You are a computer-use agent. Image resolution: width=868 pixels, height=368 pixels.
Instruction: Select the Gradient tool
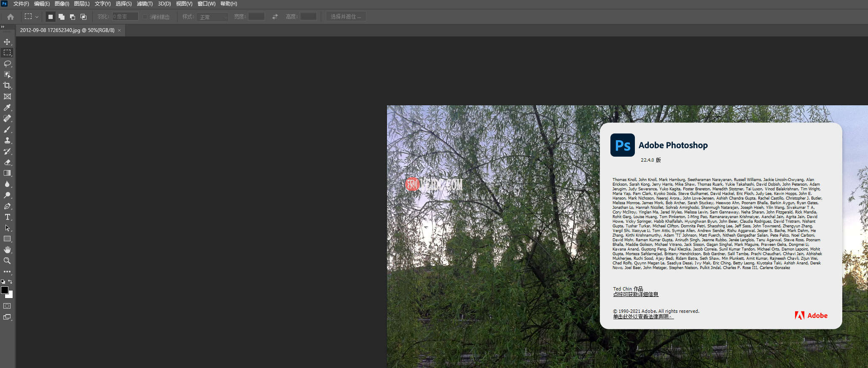click(x=7, y=173)
